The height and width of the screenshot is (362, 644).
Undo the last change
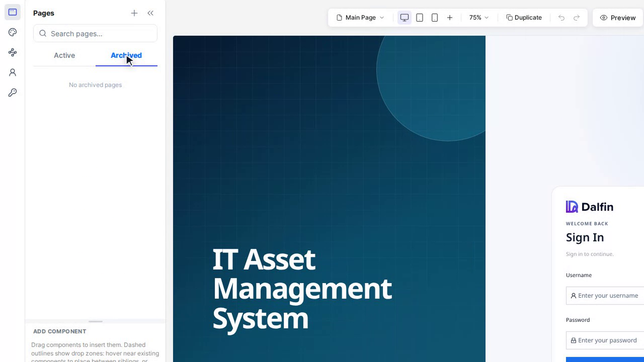[561, 17]
